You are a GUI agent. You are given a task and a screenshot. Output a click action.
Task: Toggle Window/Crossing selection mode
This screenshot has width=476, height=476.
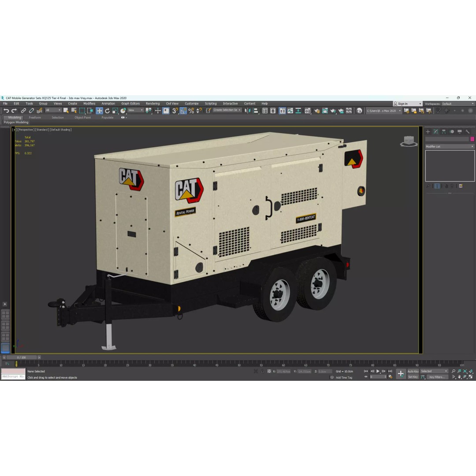(90, 111)
